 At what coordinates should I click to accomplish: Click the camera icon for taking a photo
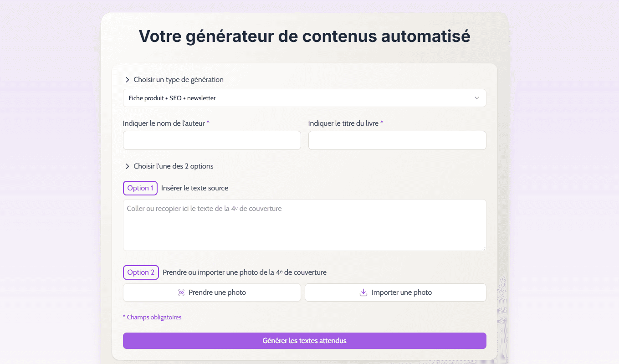point(181,292)
